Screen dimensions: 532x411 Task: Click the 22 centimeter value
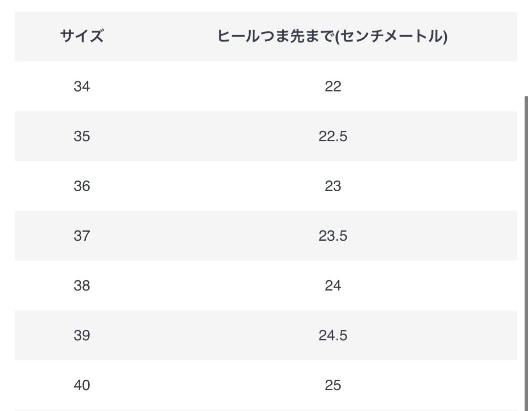pos(332,87)
